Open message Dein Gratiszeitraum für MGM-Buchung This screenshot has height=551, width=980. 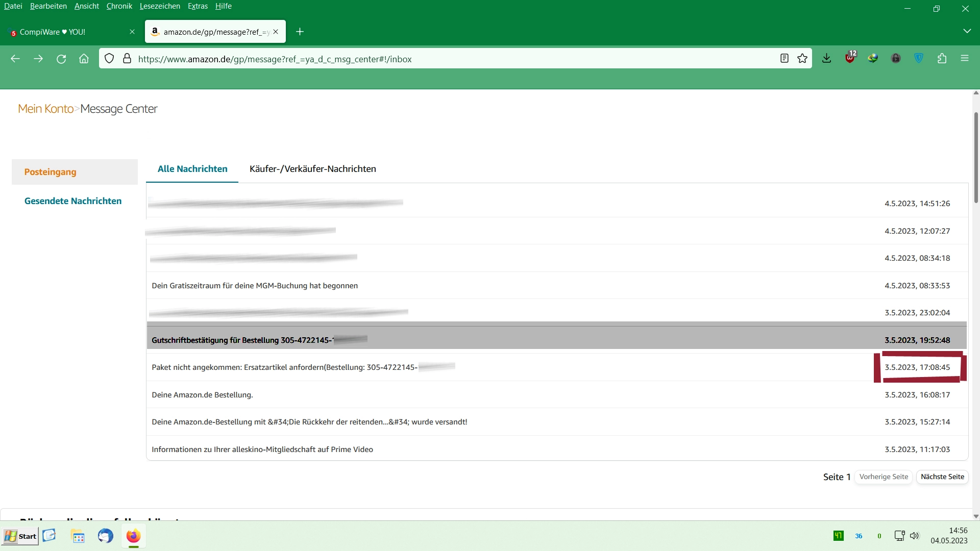(x=557, y=286)
